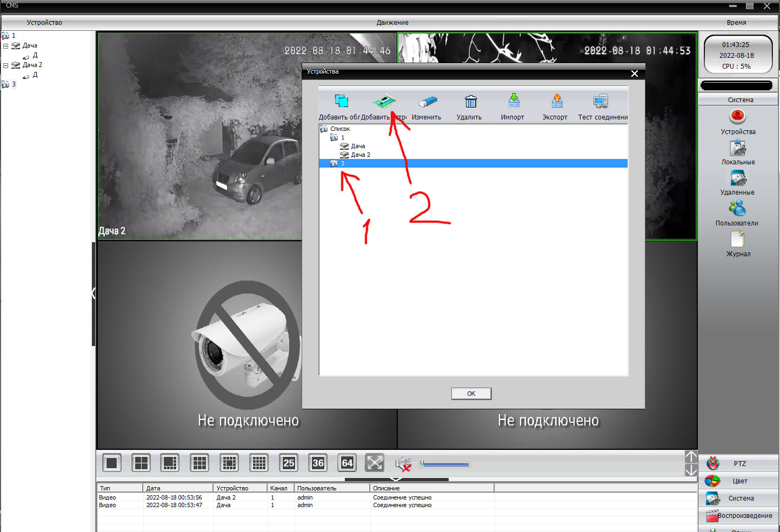Image resolution: width=780 pixels, height=532 pixels.
Task: Collapse the Дача node in left tree
Action: pyautogui.click(x=6, y=46)
